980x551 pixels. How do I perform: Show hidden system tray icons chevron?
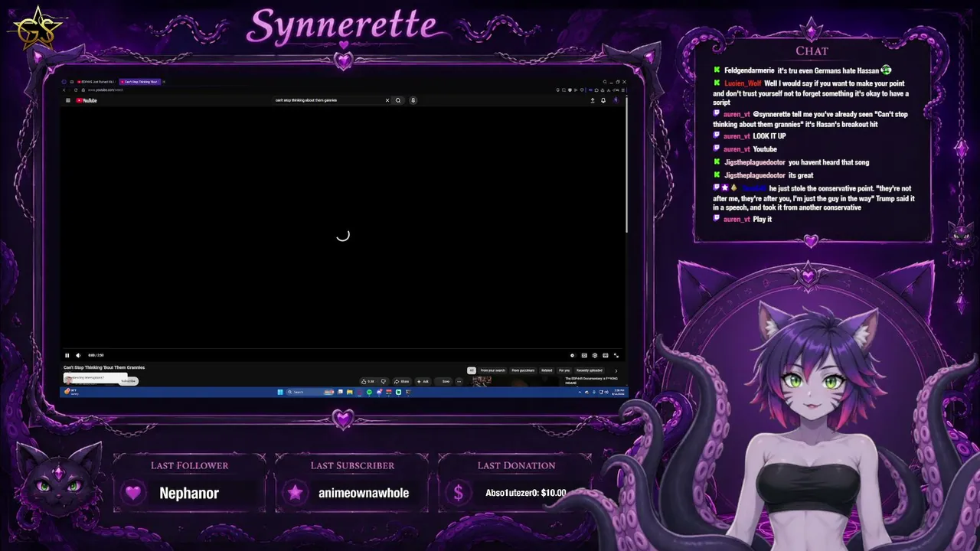tap(581, 392)
